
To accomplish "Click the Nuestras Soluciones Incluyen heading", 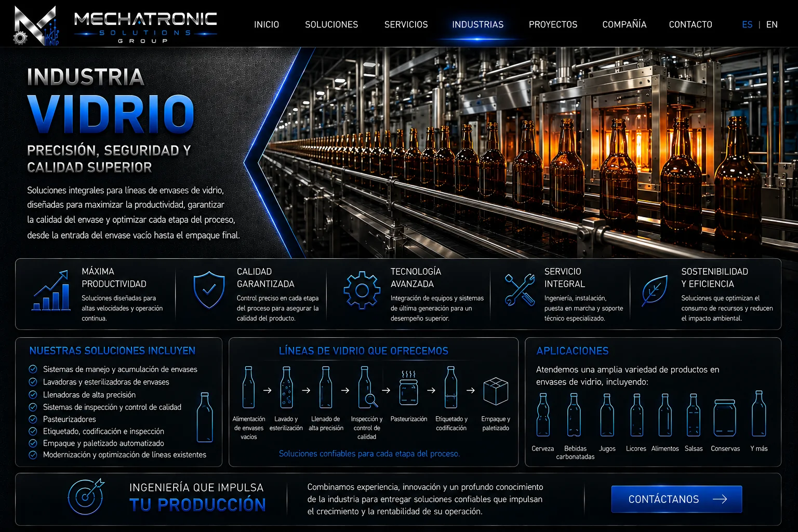I will click(112, 351).
